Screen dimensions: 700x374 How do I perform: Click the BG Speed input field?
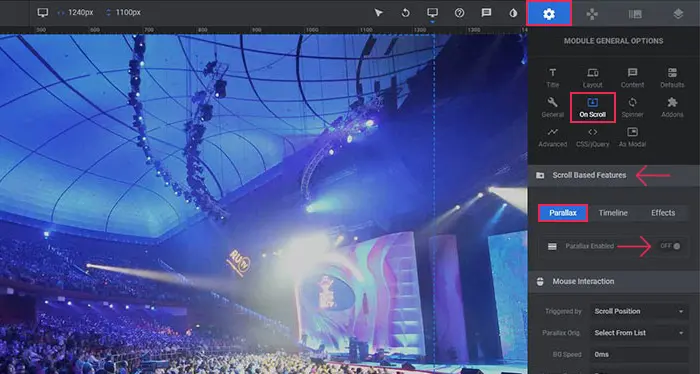639,354
